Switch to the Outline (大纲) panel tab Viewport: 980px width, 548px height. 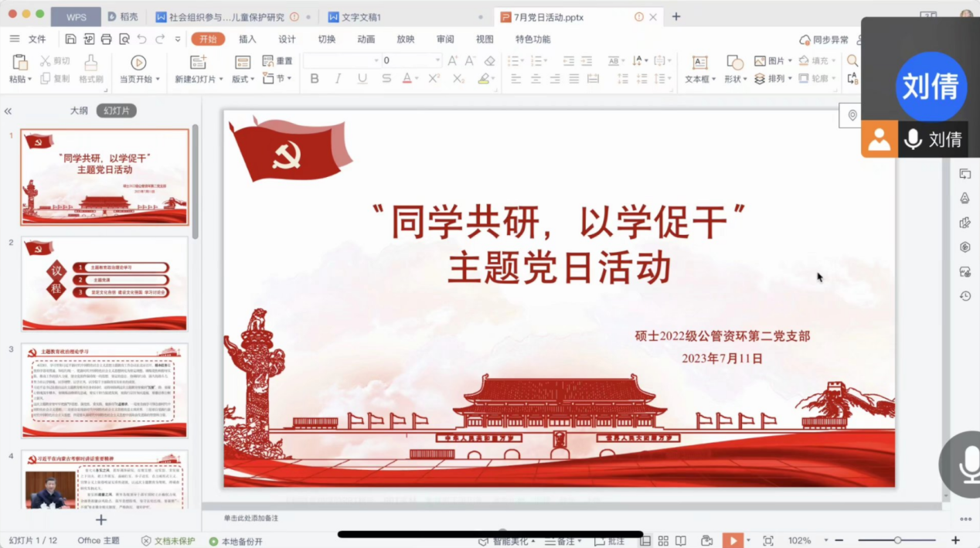79,111
